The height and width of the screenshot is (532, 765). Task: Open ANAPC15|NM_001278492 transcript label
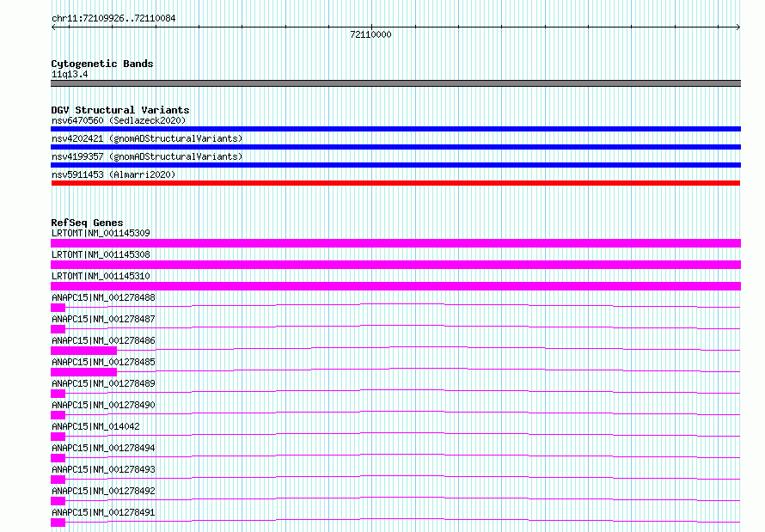click(103, 491)
